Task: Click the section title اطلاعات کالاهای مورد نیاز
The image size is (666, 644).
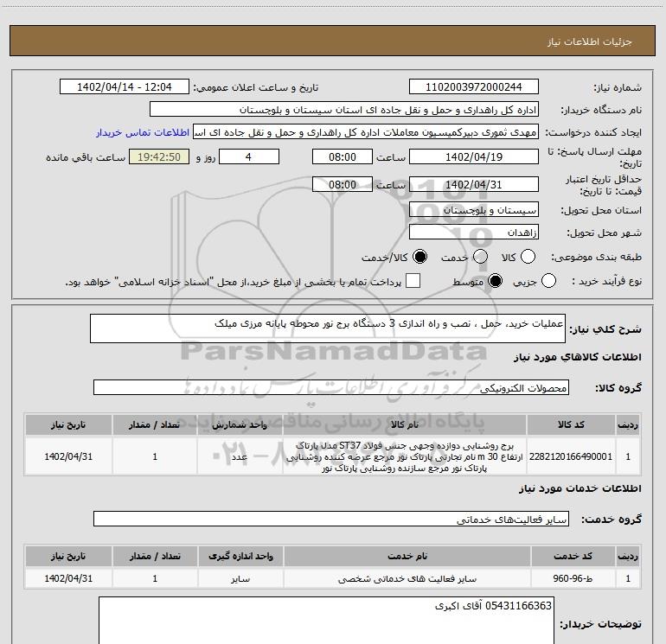Action: (578, 357)
